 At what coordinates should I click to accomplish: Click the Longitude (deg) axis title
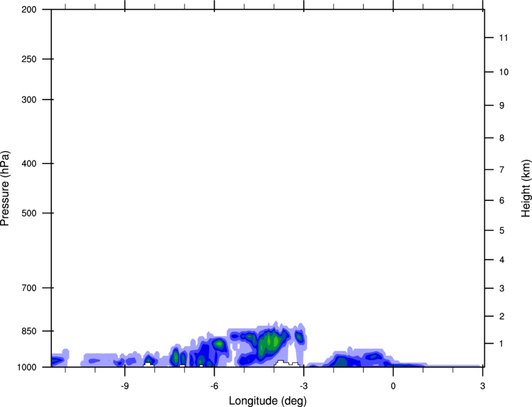268,401
